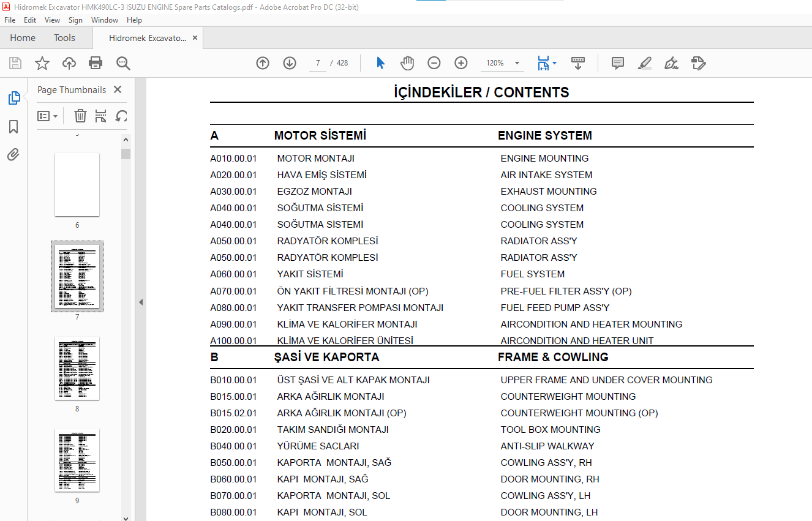The image size is (812, 521).
Task: Click the DOOR MOUNTING, RH text
Action: pos(550,479)
